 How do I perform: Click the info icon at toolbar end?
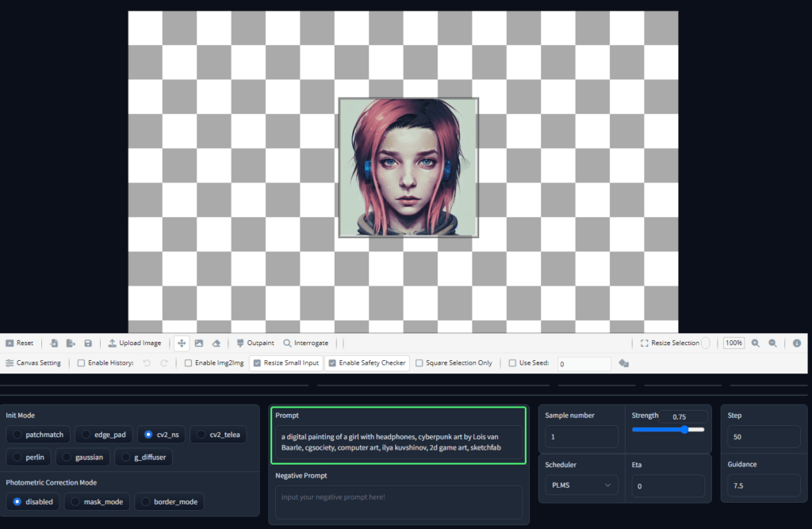click(796, 343)
